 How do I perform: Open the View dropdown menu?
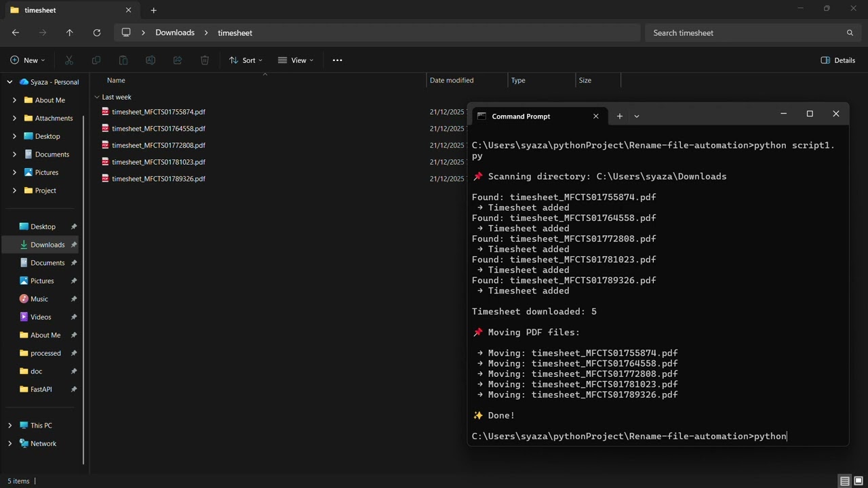(x=296, y=60)
